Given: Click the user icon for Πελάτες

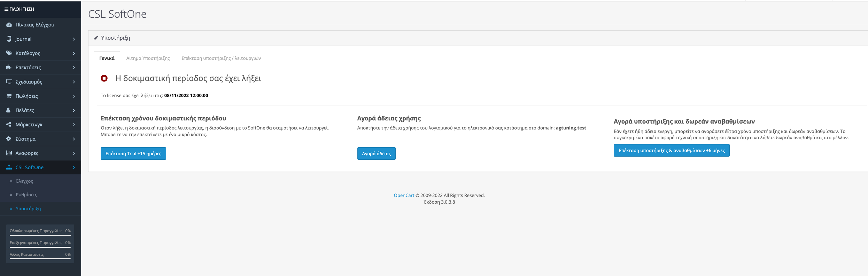Looking at the screenshot, I should (x=9, y=110).
